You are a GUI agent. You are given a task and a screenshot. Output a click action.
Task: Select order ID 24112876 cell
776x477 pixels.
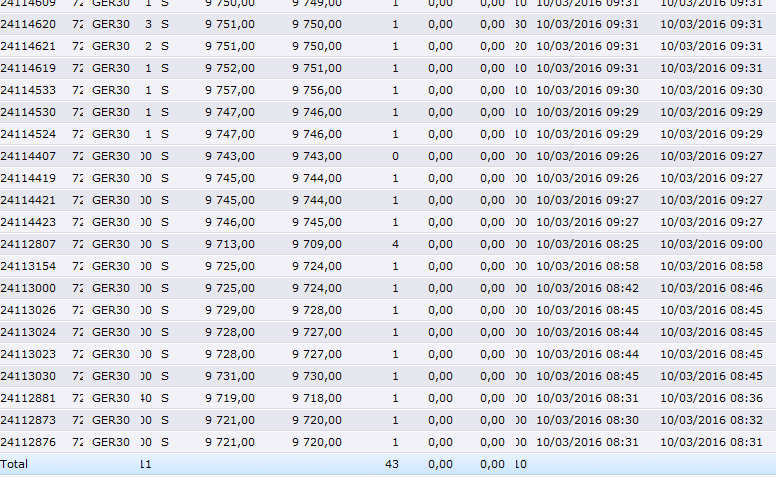click(28, 442)
